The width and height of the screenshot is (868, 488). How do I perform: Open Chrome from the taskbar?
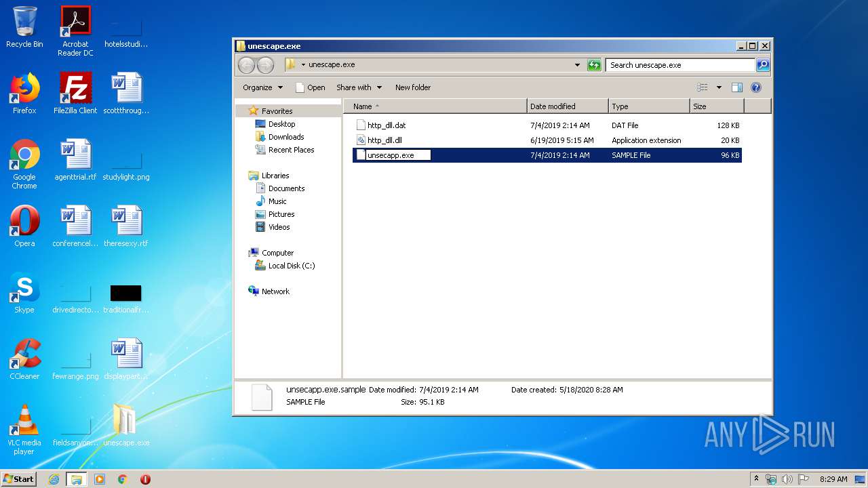click(123, 479)
